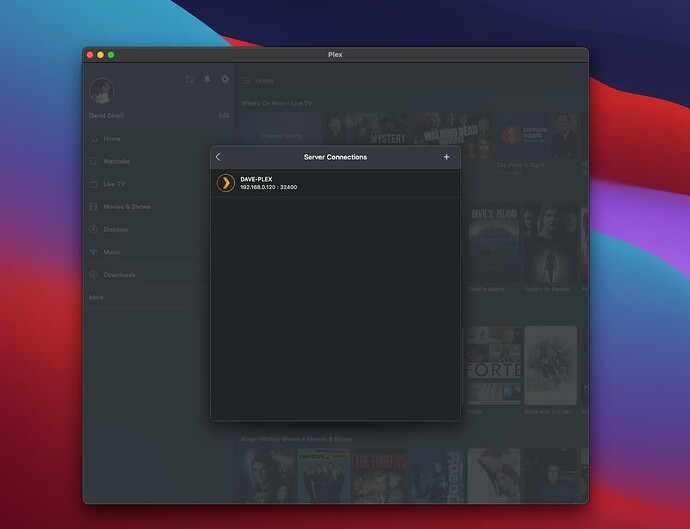
Task: Click The Price is Right title text
Action: point(520,165)
